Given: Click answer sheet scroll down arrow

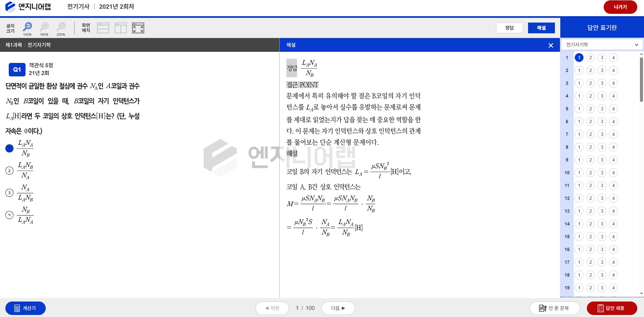Looking at the screenshot, I should point(641,294).
